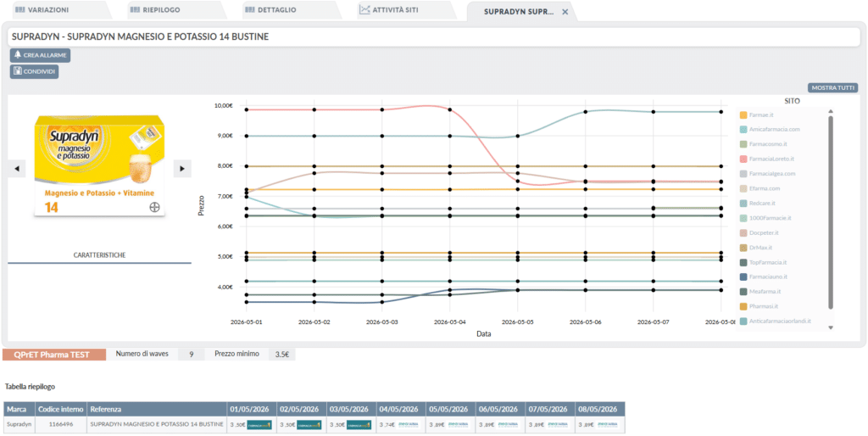Click the SUPRADYN MAGNESIO E POTASSIO 14 BUSTINE table cell
Viewport: 868px width, 436px height.
coord(157,424)
